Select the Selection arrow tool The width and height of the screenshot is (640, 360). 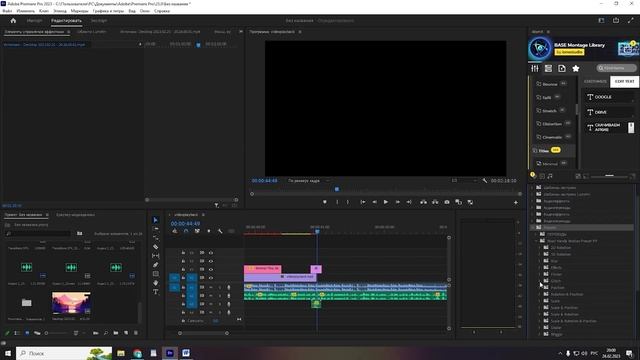coord(156,220)
